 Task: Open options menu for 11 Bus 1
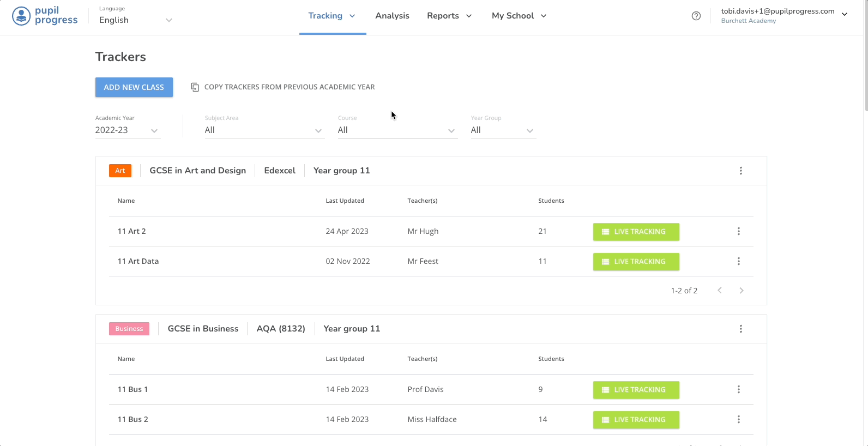pos(738,389)
